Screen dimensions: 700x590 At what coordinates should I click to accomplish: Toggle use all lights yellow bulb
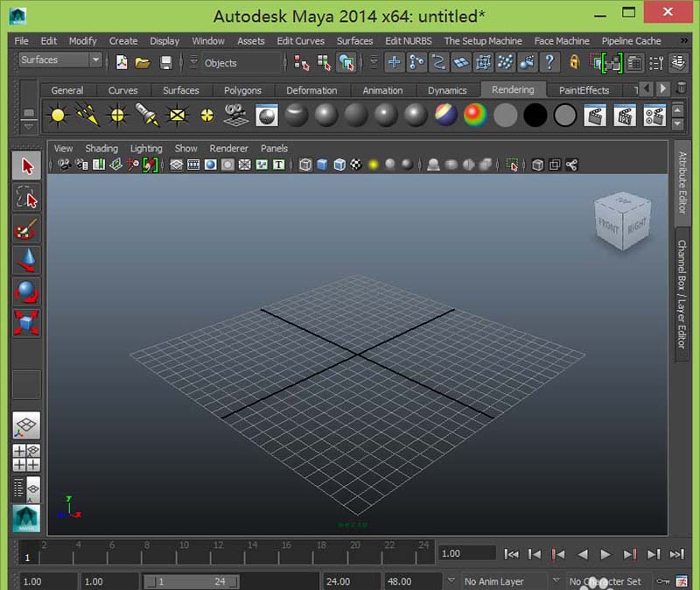click(374, 165)
